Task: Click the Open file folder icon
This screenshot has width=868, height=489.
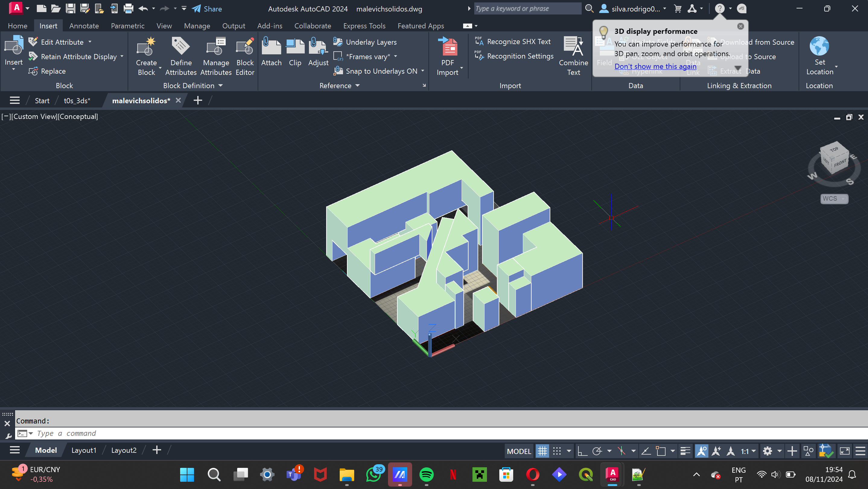Action: (x=56, y=9)
